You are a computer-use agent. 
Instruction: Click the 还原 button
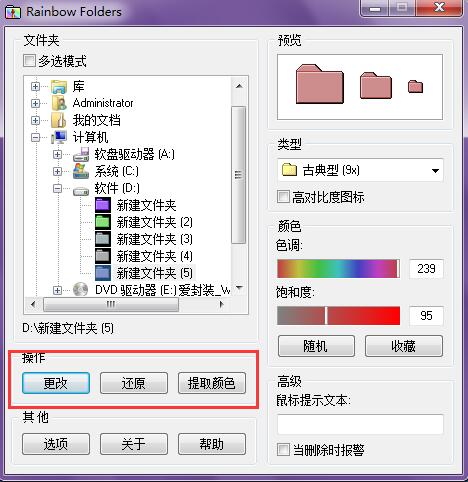pyautogui.click(x=134, y=383)
